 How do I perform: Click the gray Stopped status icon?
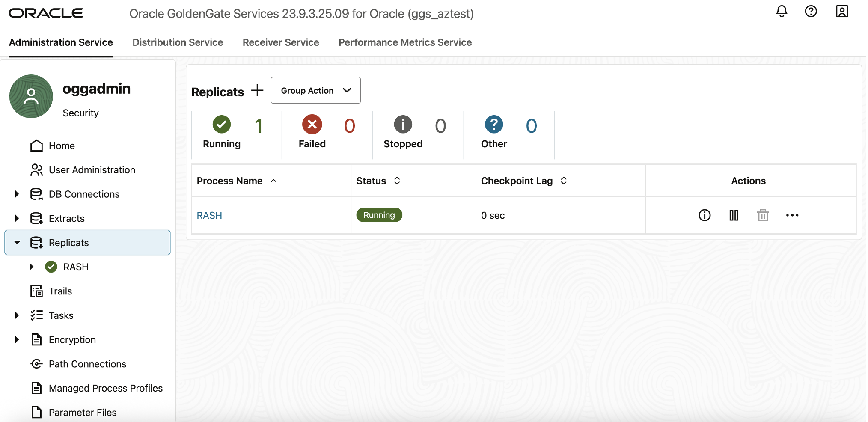[x=403, y=125]
